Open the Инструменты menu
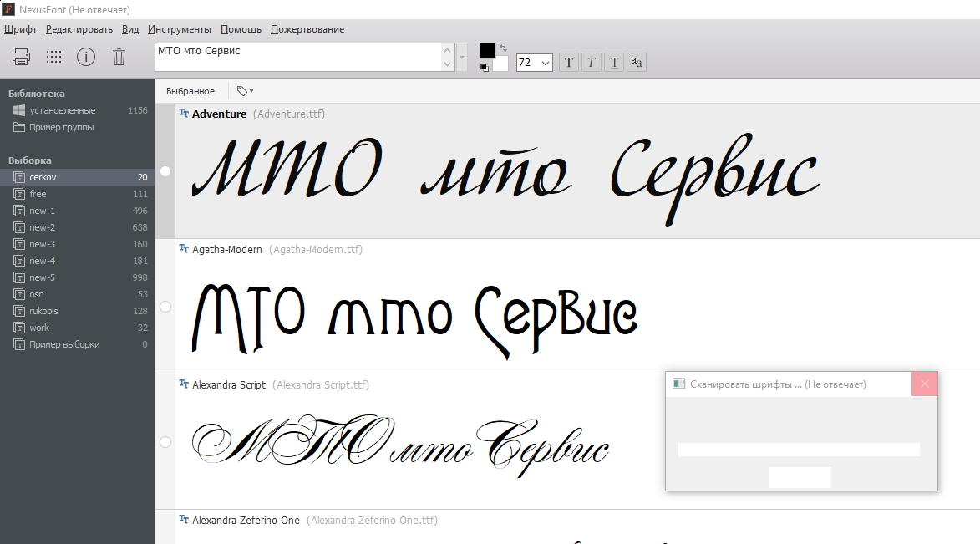980x544 pixels. (x=180, y=29)
